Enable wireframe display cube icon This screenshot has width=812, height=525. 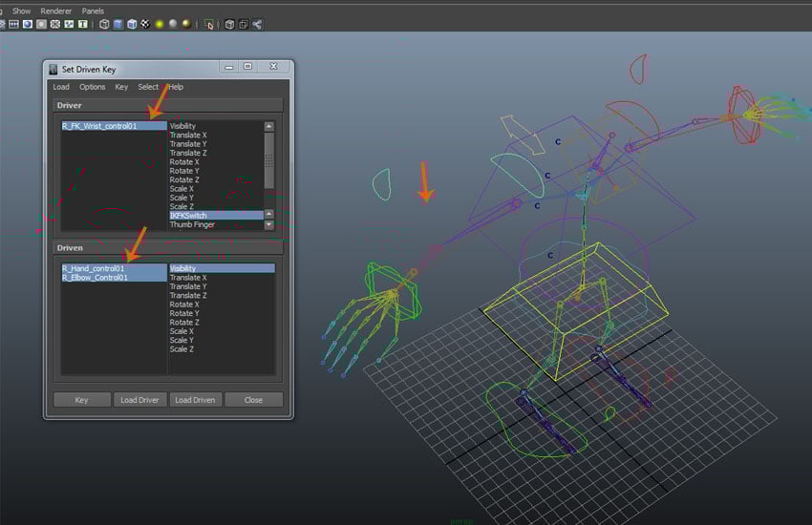104,24
